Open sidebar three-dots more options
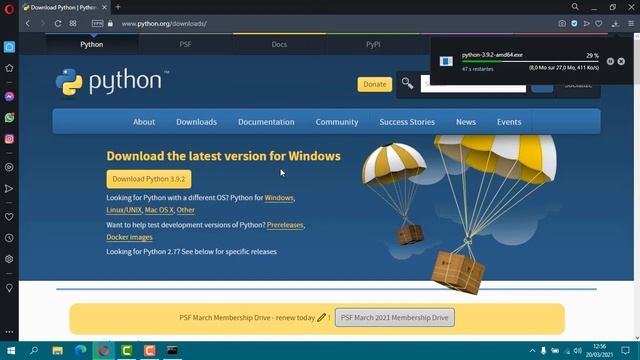Screen dimensions: 640x360 click(9, 332)
